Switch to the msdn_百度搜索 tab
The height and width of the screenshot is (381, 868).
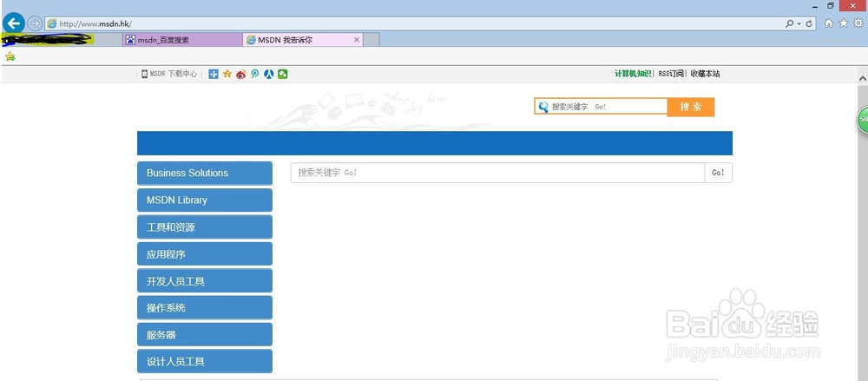coord(182,40)
